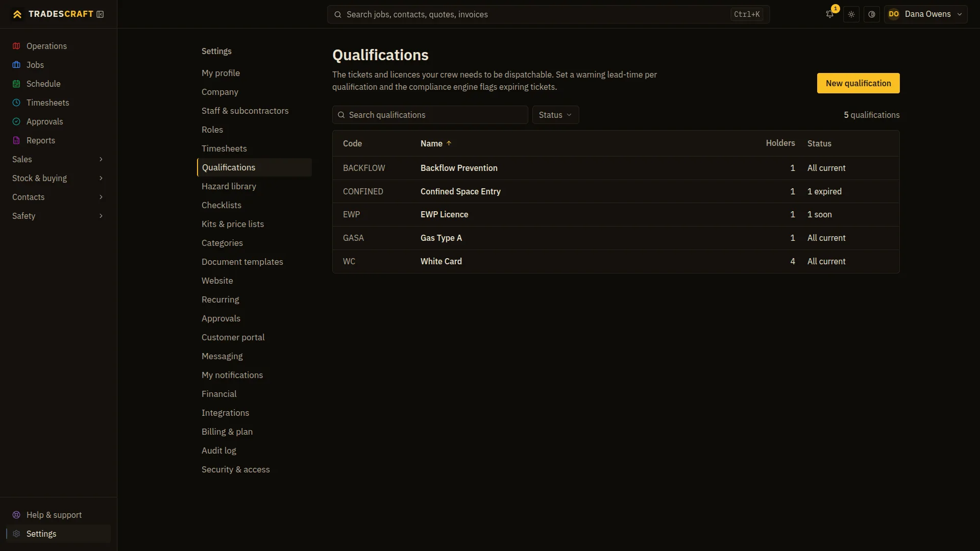Click the Settings gear icon in sidebar
The image size is (980, 551).
point(16,534)
